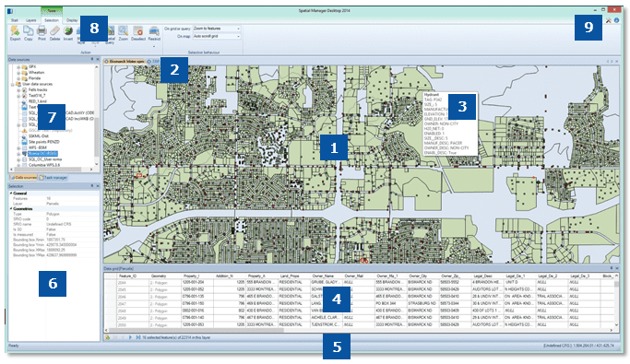
Task: Switch to the Layers ribbon tab
Action: coord(31,20)
